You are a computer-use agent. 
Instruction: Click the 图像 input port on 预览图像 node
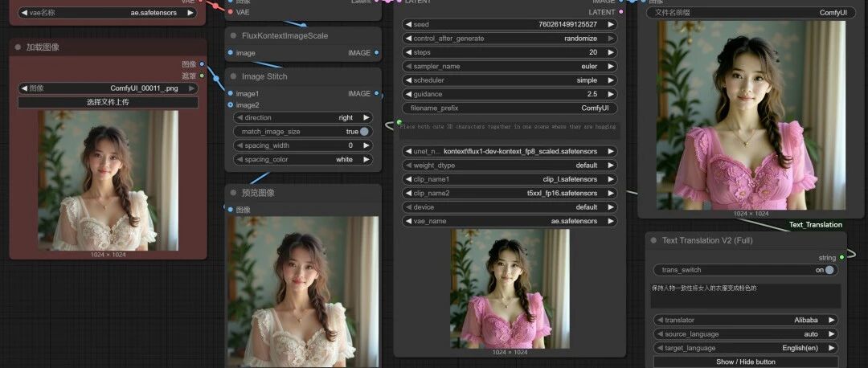click(231, 209)
